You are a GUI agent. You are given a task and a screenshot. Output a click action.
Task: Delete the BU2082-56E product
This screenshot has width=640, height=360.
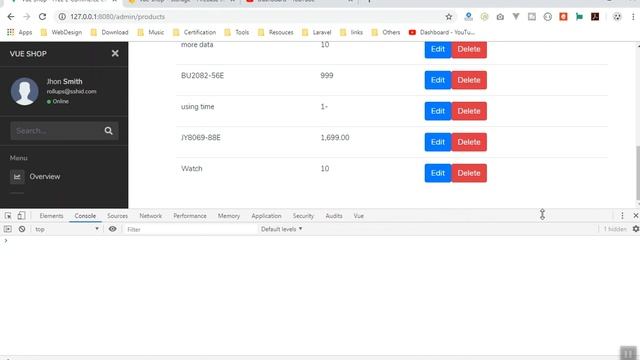pos(469,80)
